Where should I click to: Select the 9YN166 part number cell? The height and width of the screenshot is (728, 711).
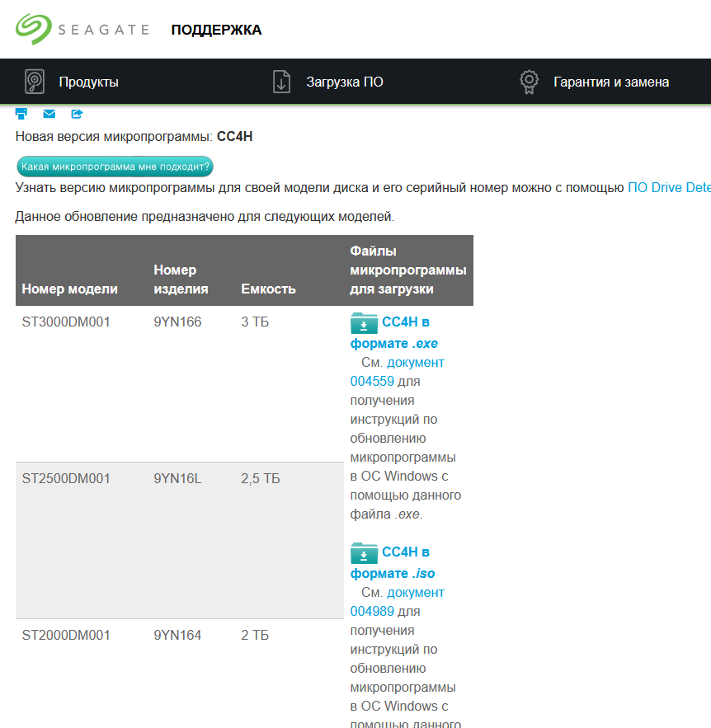click(x=177, y=322)
